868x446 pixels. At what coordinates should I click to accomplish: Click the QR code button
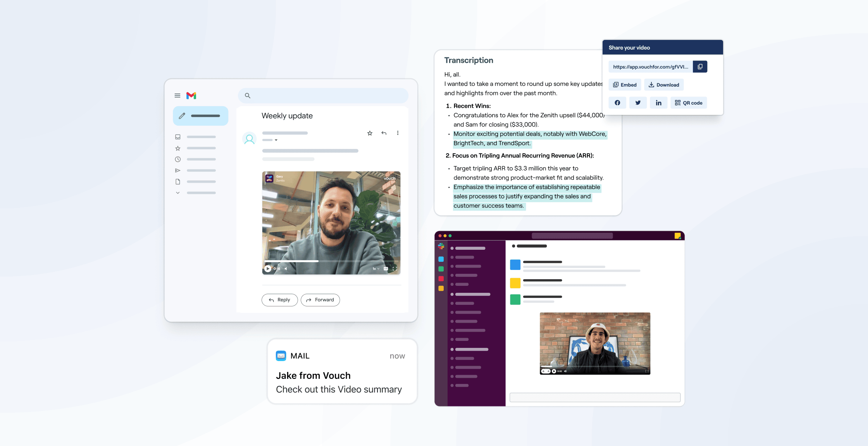689,103
